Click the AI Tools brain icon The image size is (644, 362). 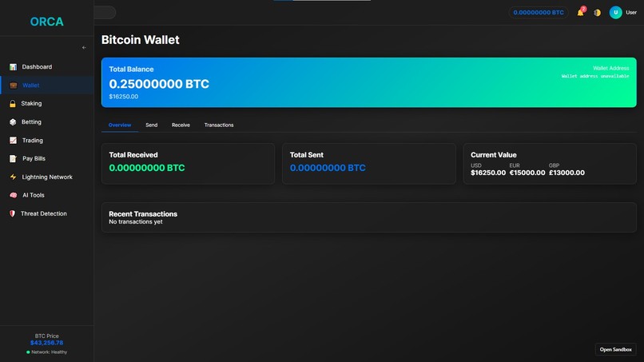[x=13, y=195]
